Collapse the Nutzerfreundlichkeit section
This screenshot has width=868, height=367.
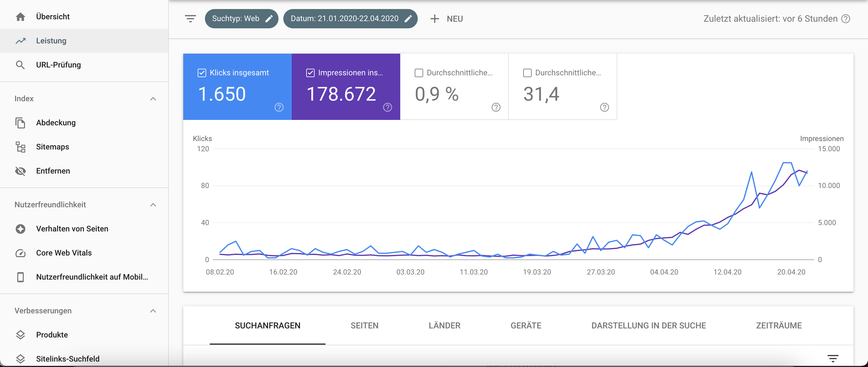pyautogui.click(x=153, y=205)
